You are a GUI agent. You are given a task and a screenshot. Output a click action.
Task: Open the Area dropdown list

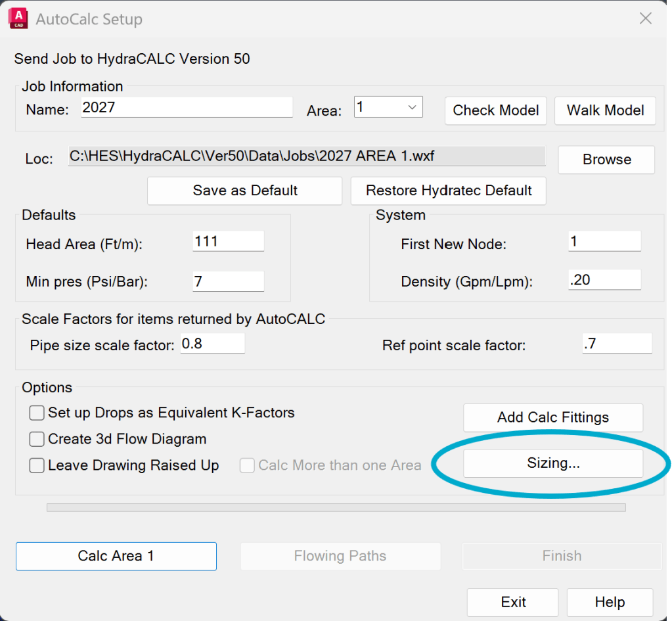tap(388, 107)
